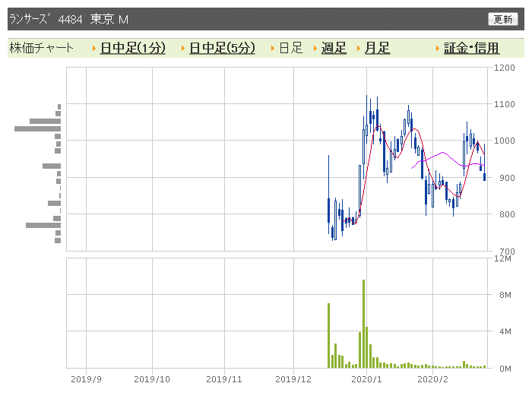Click the 2020/1 date axis label
This screenshot has height=399, width=532.
click(366, 379)
